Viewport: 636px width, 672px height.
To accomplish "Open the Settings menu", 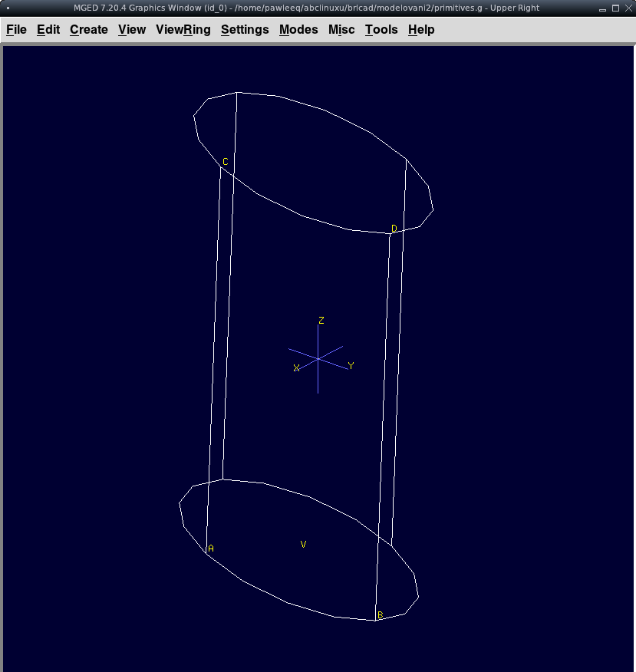I will tap(245, 30).
